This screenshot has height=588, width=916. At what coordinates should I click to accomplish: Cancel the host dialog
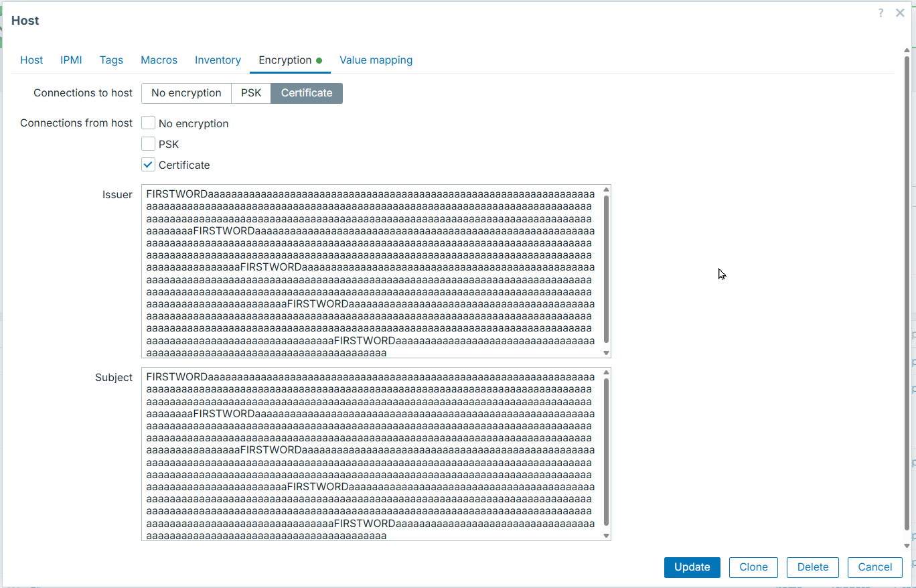click(874, 567)
